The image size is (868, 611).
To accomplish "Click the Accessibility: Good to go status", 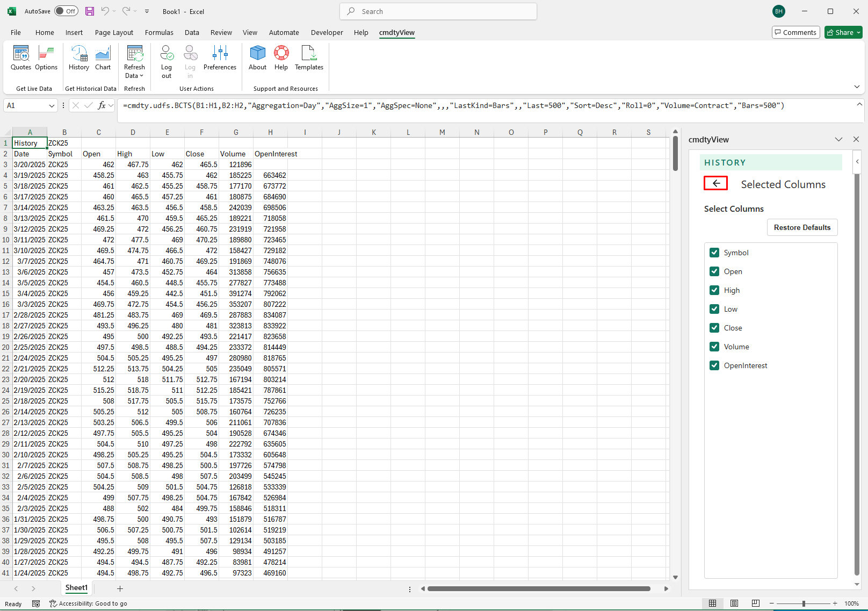I will [88, 603].
